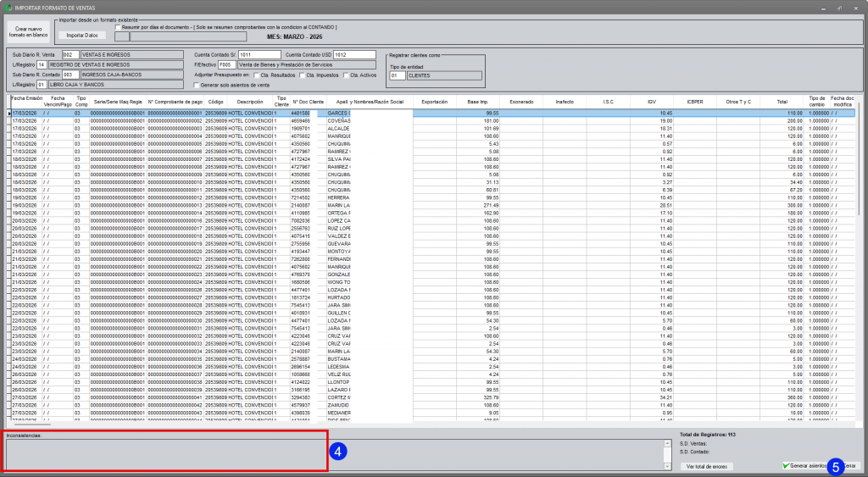Screen dimensions: 868x477
Task: Click the 'Tipo de cambio' column header
Action: pos(817,102)
